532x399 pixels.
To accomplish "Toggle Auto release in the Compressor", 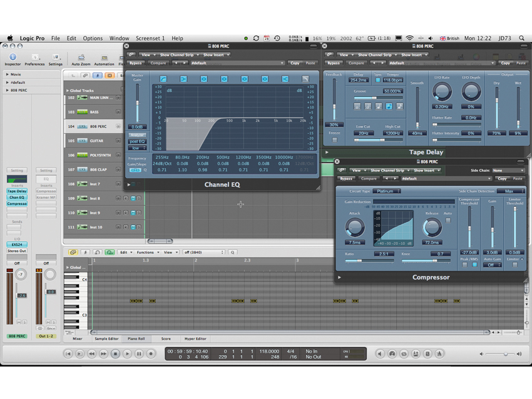I will pos(448,220).
